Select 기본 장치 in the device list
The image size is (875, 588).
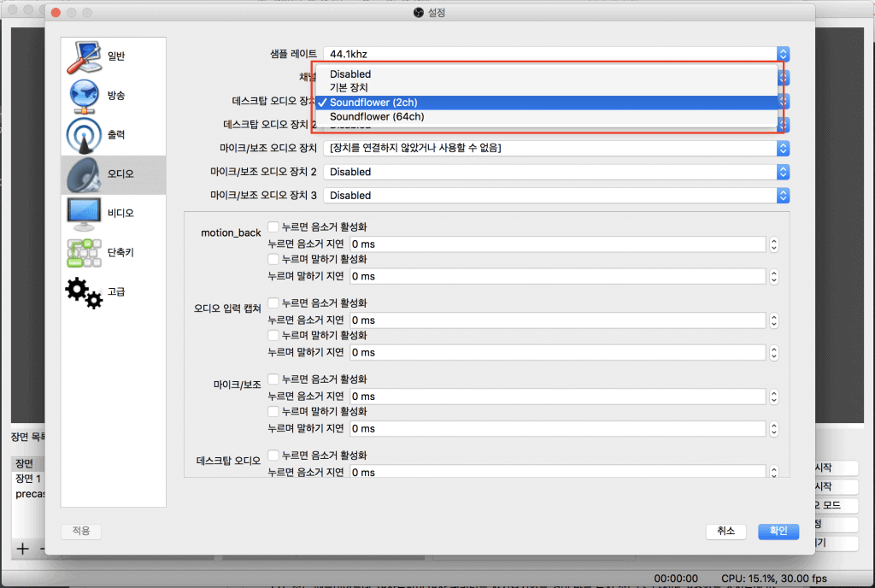349,88
